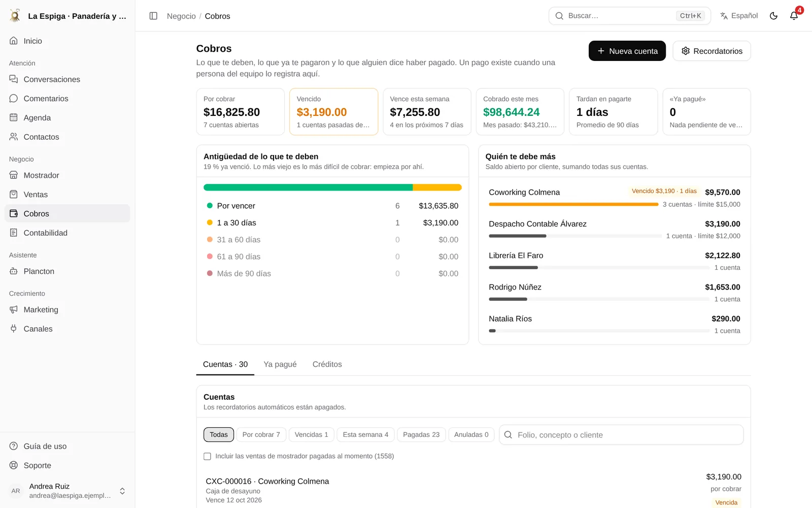The width and height of the screenshot is (812, 508).
Task: Click the Negocio breadcrumb link
Action: pos(181,16)
